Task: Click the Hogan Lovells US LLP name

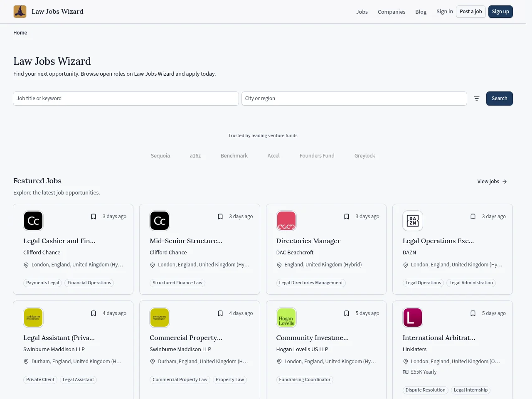Action: click(302, 350)
